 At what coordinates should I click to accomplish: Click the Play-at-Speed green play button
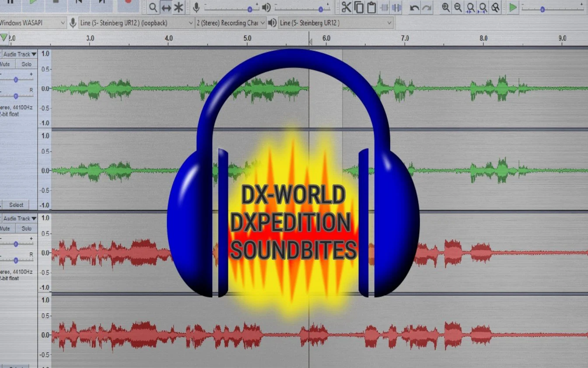(x=513, y=7)
